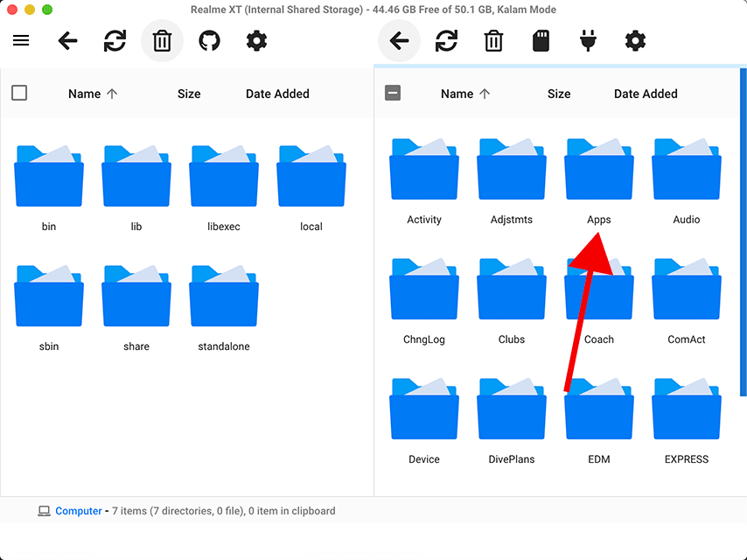Open the SD card storage selector
747x560 pixels.
(541, 40)
